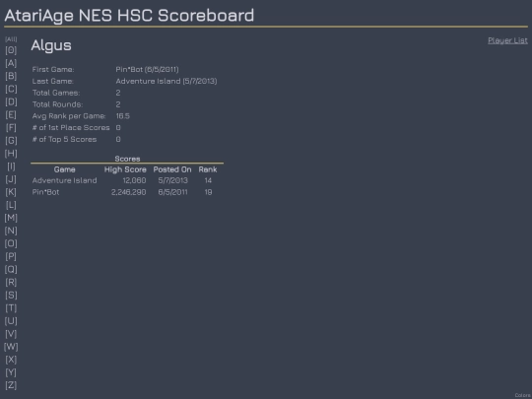Click the # of 1st Place Scores label
The width and height of the screenshot is (532, 399).
click(x=71, y=127)
